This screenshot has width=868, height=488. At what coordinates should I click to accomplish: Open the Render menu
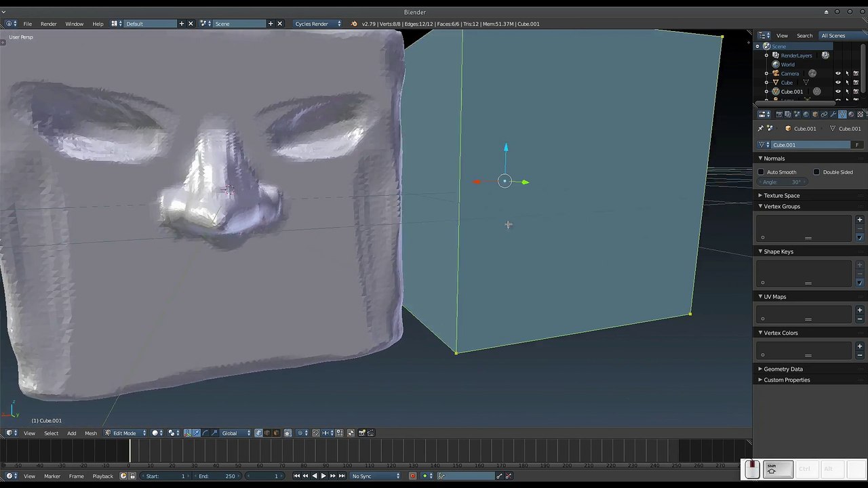[x=48, y=24]
